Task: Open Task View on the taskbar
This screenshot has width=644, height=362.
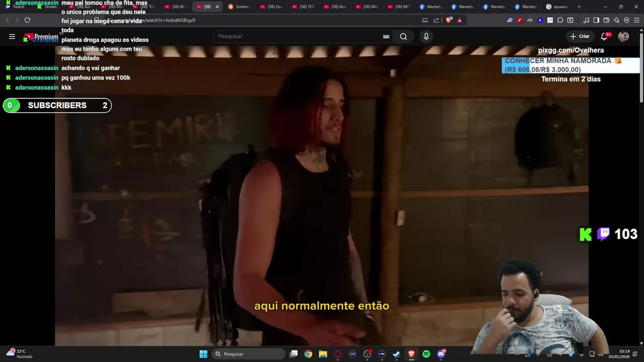Action: [x=294, y=354]
